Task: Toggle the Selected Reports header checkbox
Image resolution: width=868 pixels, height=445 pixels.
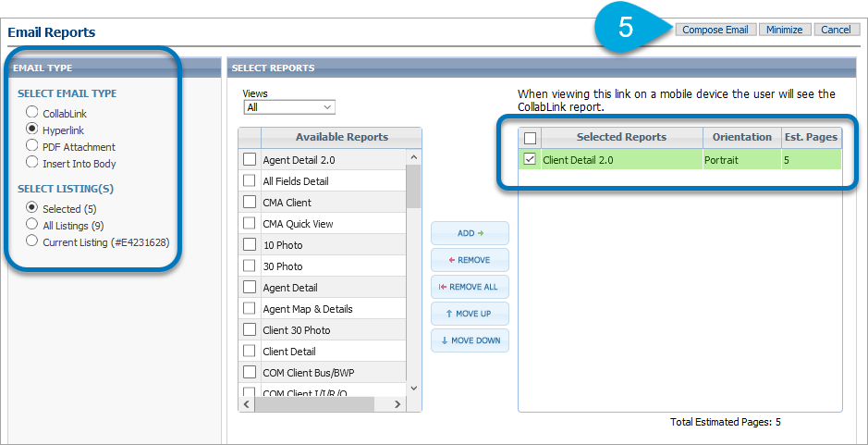Action: 530,137
